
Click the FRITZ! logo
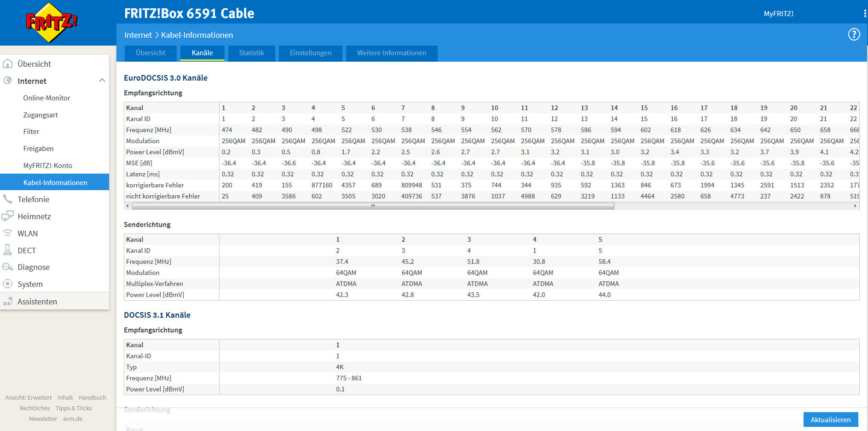click(51, 23)
